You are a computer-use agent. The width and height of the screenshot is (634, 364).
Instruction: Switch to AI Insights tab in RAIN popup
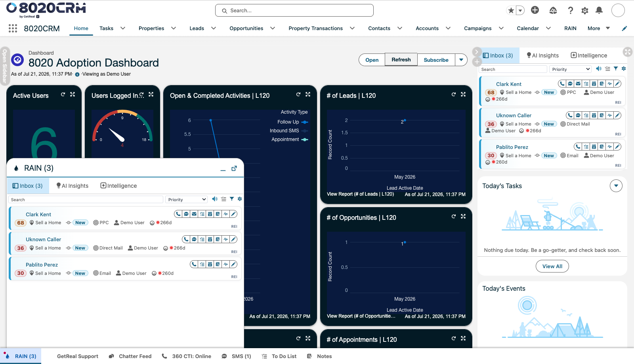click(73, 186)
